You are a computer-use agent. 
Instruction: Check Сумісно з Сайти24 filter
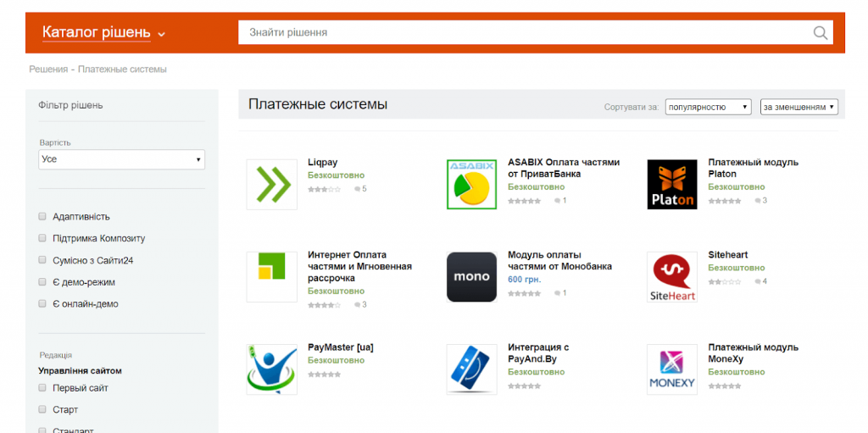[42, 259]
